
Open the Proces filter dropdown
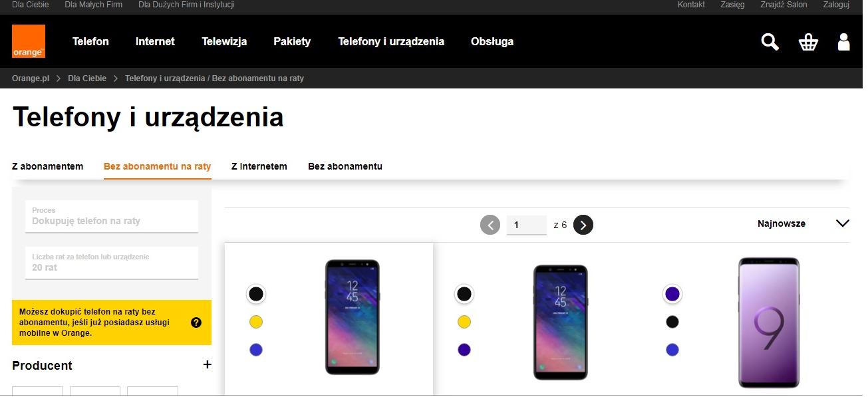point(111,216)
